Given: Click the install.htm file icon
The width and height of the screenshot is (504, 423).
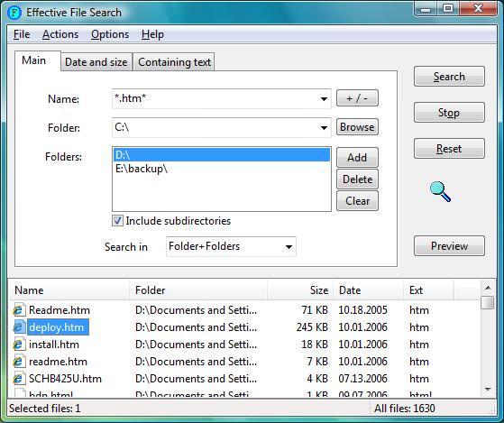Looking at the screenshot, I should pyautogui.click(x=19, y=345).
